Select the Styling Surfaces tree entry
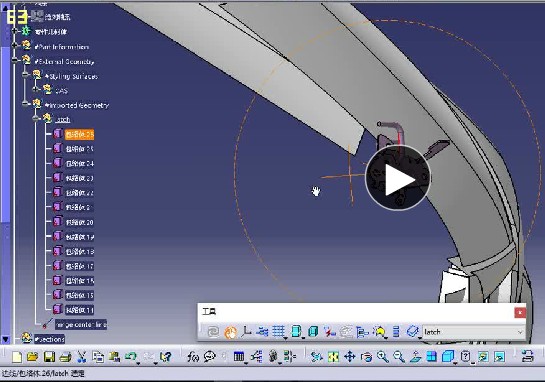 click(71, 76)
